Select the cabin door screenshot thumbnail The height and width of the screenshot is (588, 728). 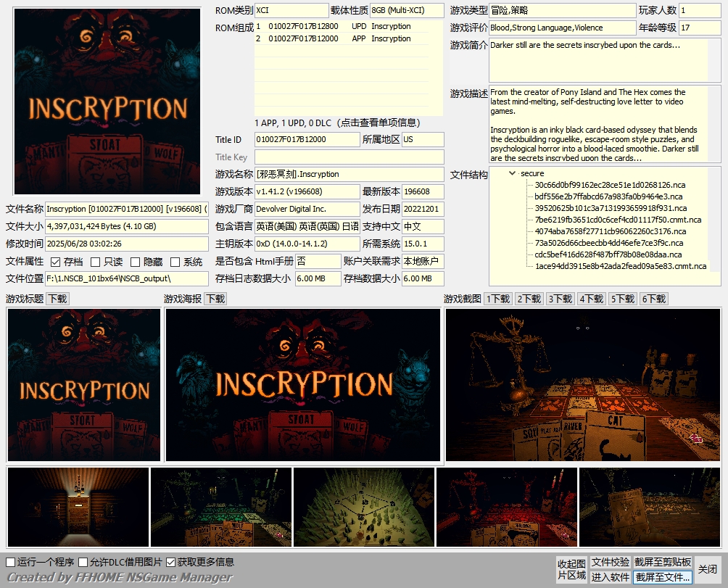click(x=78, y=507)
